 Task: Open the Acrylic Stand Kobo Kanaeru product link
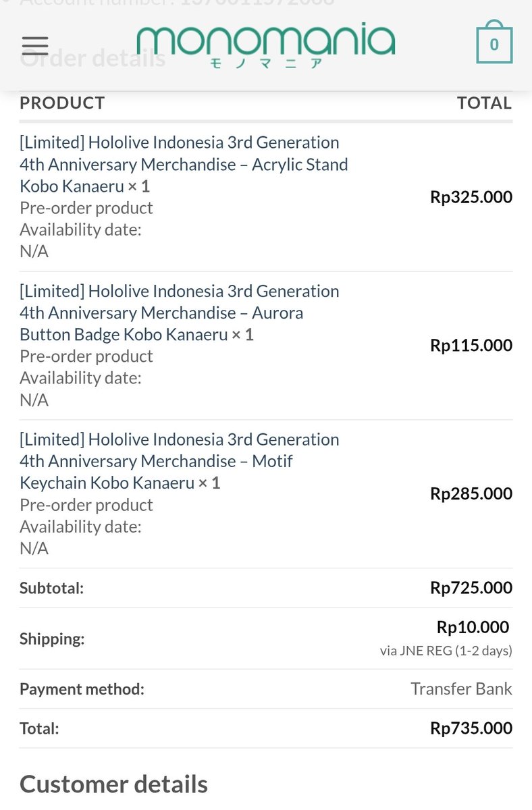pos(184,164)
